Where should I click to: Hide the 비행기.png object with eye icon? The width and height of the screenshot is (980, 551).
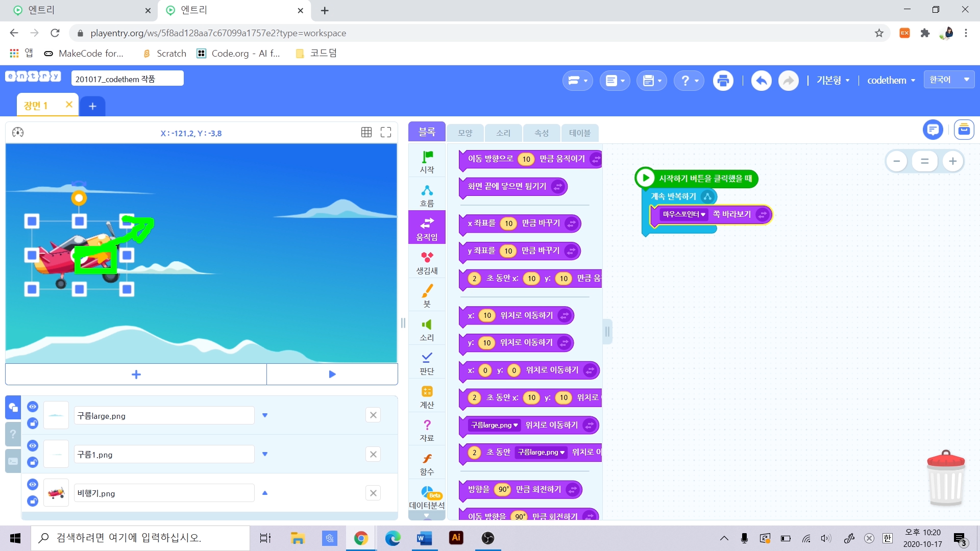(33, 484)
